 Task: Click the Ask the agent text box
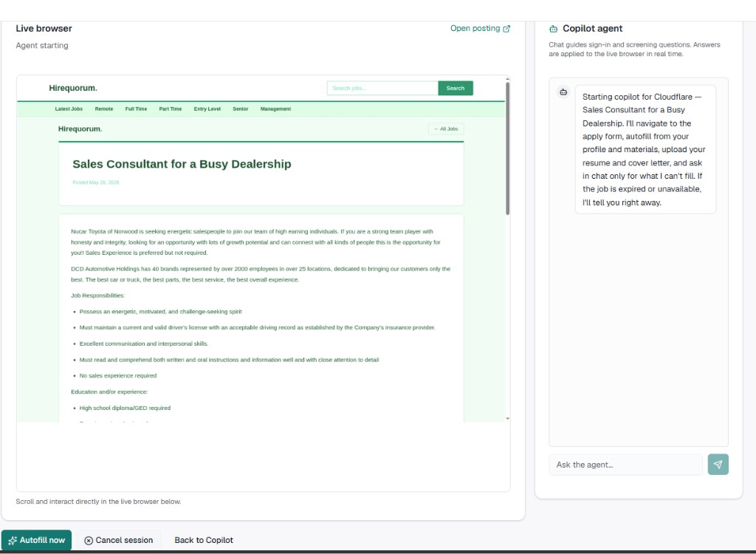point(625,464)
